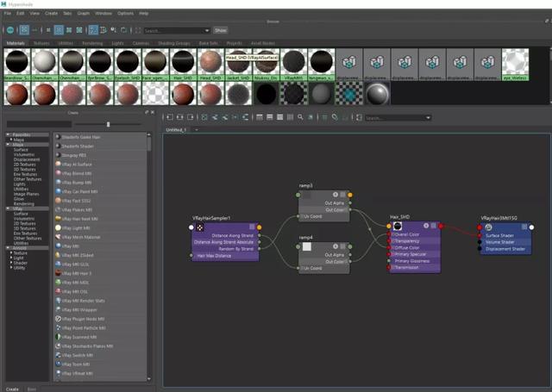Click VRayHair3Mtl1SG node icon
The image size is (552, 392).
click(x=488, y=227)
